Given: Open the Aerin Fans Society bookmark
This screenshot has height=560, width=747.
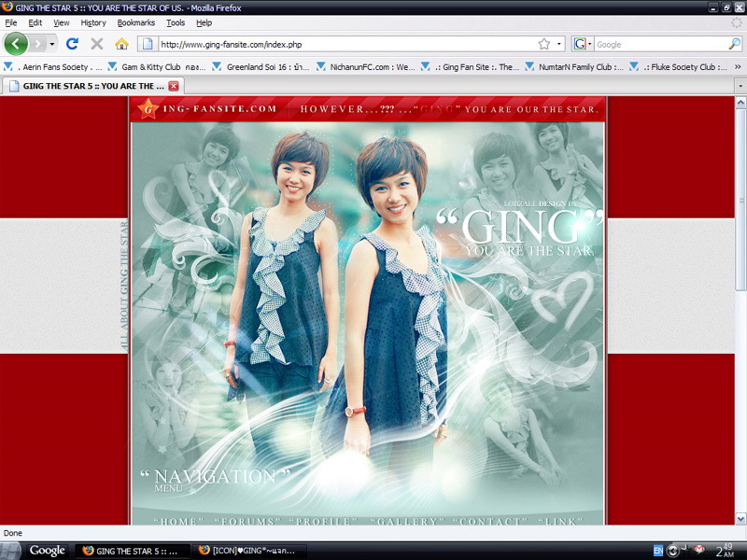Looking at the screenshot, I should (x=53, y=67).
